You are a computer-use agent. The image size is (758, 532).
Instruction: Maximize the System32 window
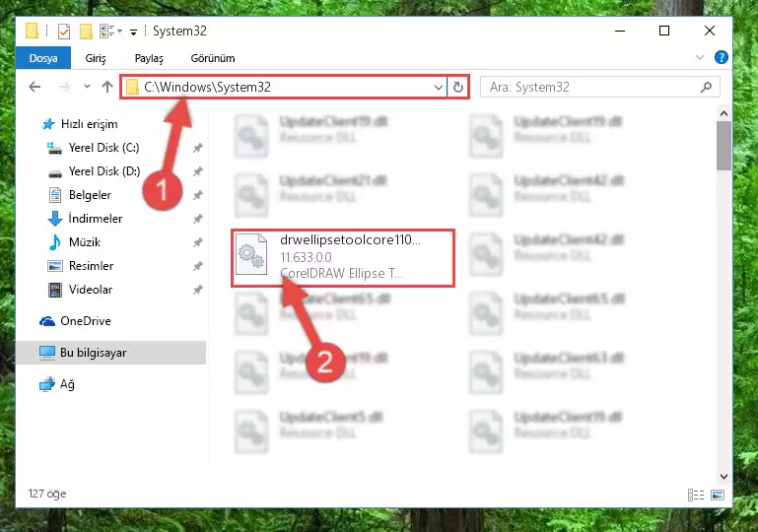[664, 31]
